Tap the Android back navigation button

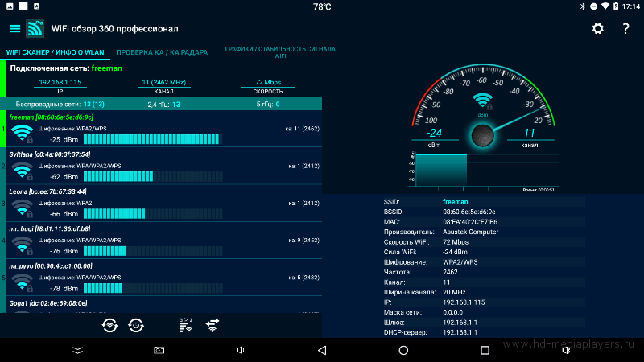(323, 350)
